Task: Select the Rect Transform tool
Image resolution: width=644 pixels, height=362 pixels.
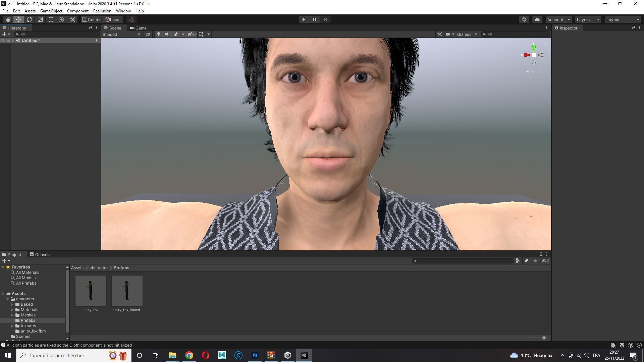Action: (x=51, y=19)
